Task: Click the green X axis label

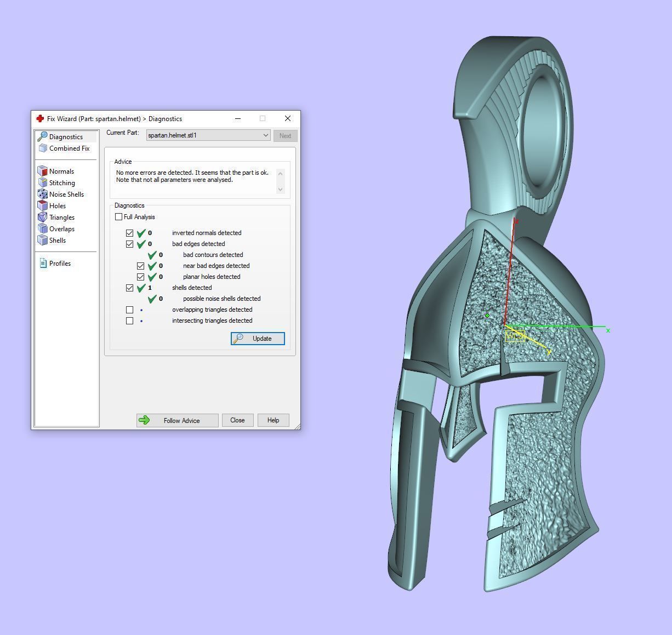Action: click(x=608, y=330)
